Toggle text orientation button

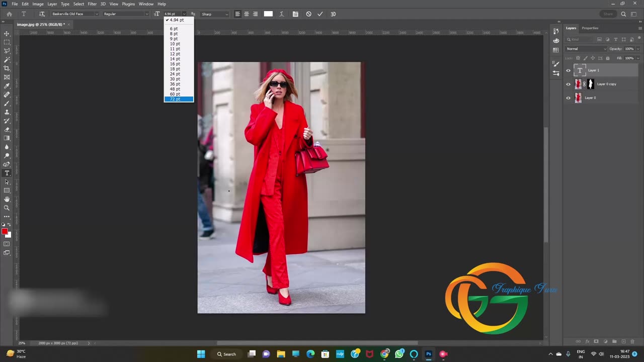click(x=42, y=14)
